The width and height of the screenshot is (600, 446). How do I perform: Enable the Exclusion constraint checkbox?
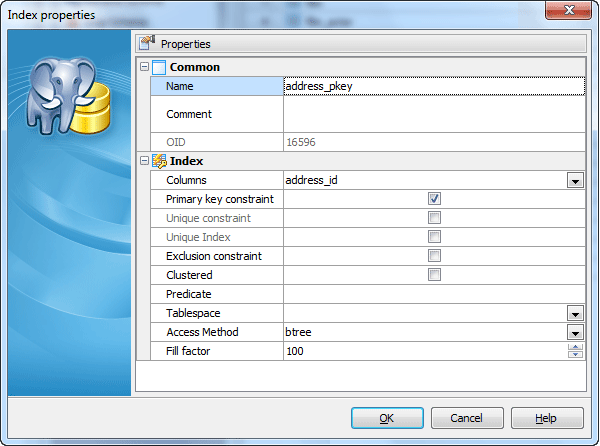[434, 256]
